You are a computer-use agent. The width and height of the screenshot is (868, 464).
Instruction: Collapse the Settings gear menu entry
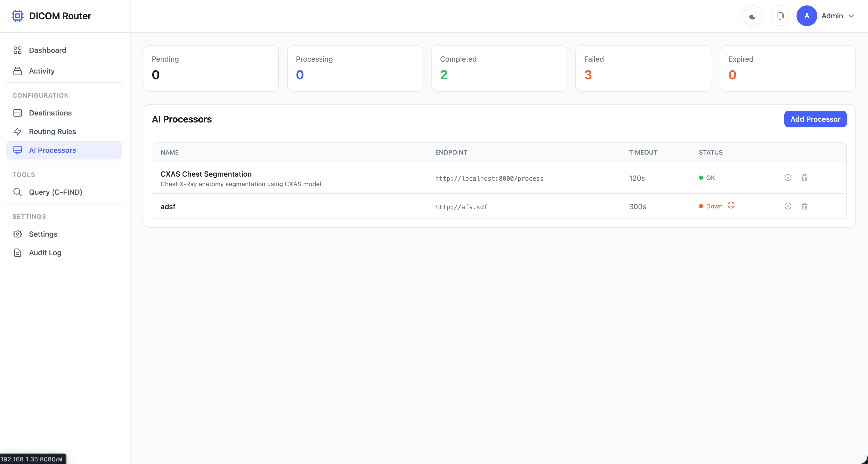click(x=18, y=234)
